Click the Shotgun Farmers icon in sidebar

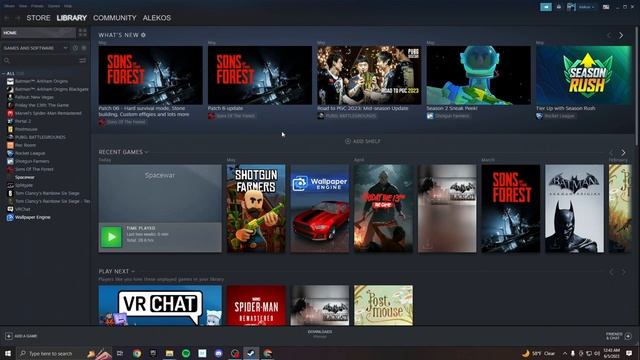(x=10, y=161)
